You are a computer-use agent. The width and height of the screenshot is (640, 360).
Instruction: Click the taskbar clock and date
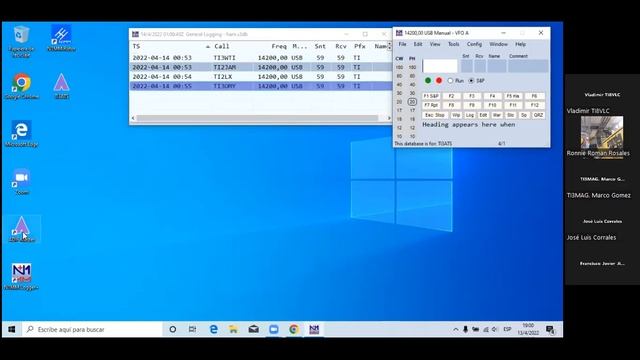[528, 329]
